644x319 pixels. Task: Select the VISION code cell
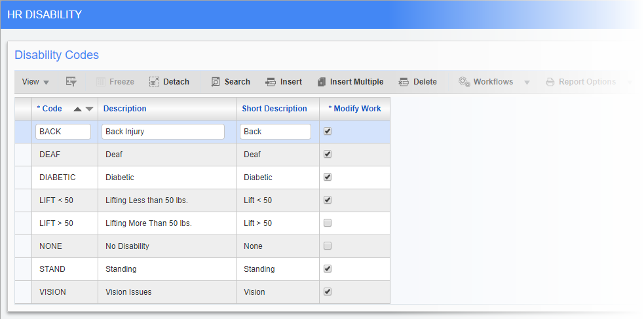point(64,292)
